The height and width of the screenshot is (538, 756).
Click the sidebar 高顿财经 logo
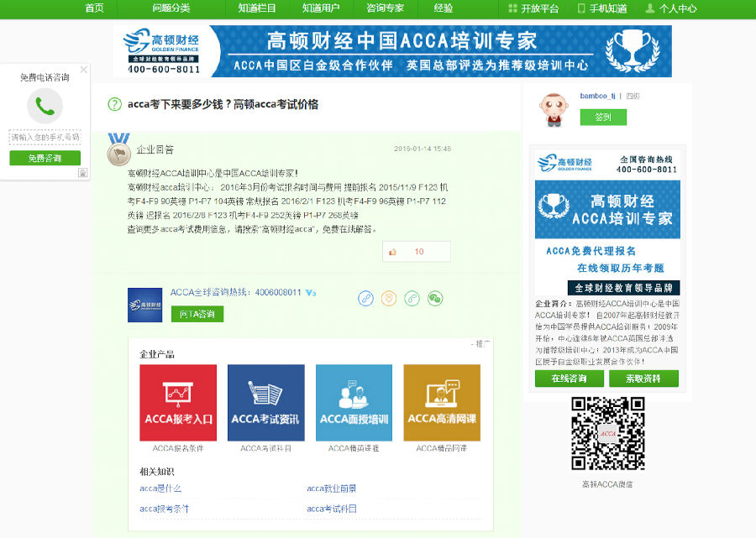[x=564, y=164]
